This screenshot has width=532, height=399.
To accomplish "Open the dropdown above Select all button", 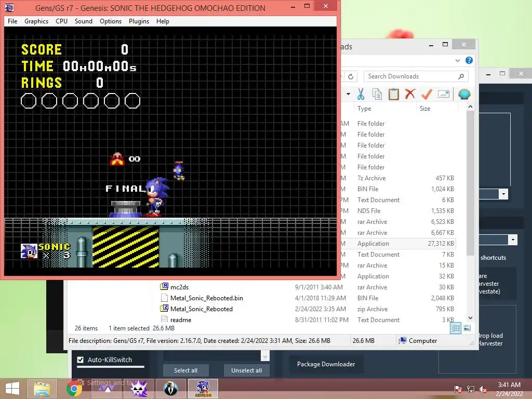I will [x=265, y=356].
